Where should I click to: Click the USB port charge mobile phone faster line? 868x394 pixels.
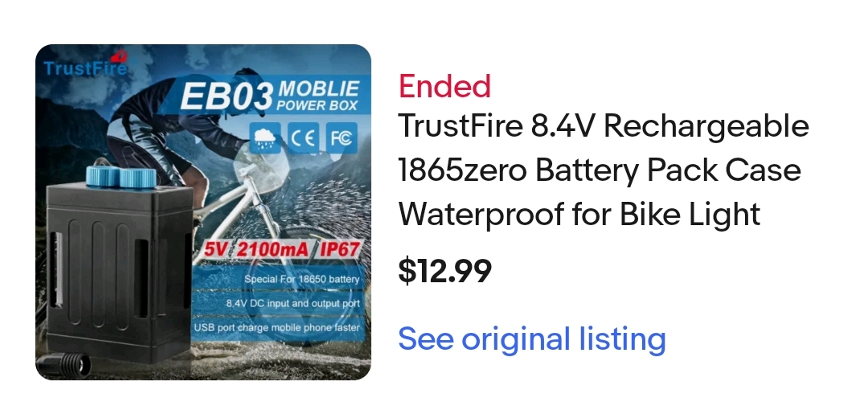[x=276, y=327]
